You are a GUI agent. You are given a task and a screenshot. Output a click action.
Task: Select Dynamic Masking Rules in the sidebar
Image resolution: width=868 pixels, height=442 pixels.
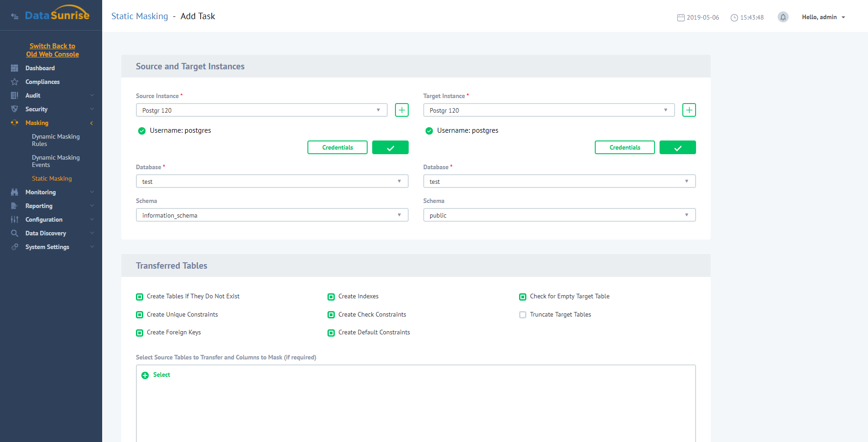pos(56,140)
